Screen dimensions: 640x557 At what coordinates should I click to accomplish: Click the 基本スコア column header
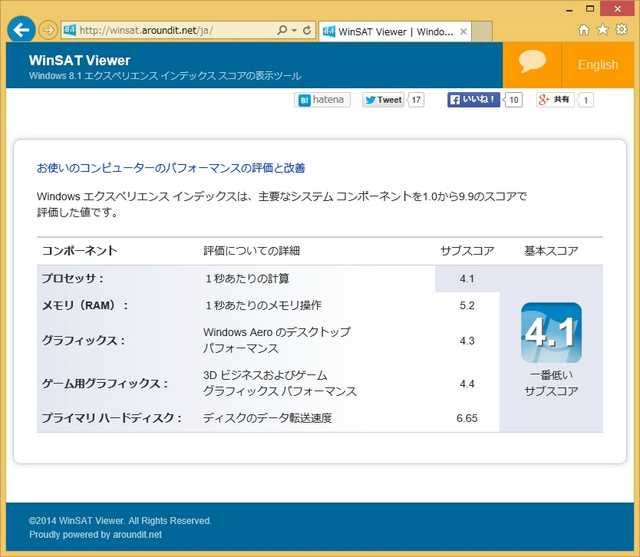[551, 251]
